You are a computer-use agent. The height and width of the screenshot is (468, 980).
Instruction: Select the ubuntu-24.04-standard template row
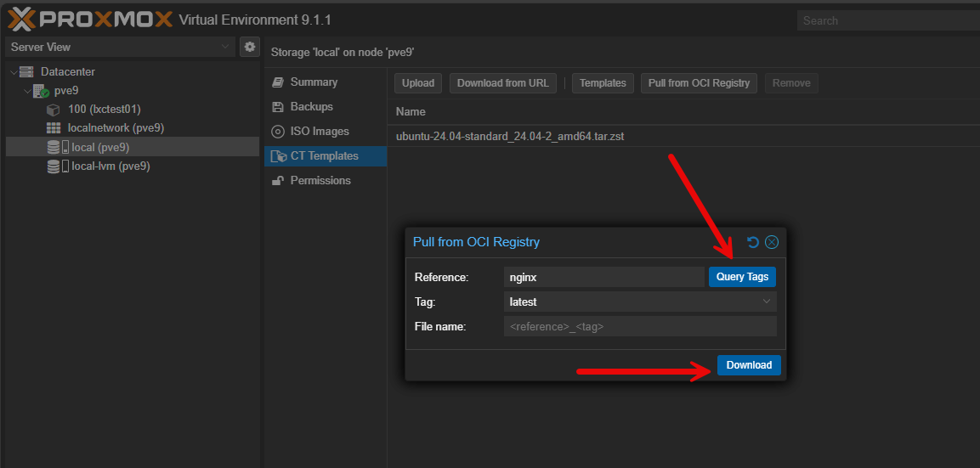510,137
